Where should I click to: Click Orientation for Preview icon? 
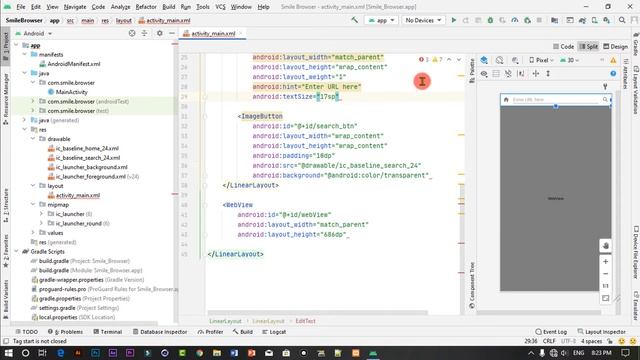[500, 60]
